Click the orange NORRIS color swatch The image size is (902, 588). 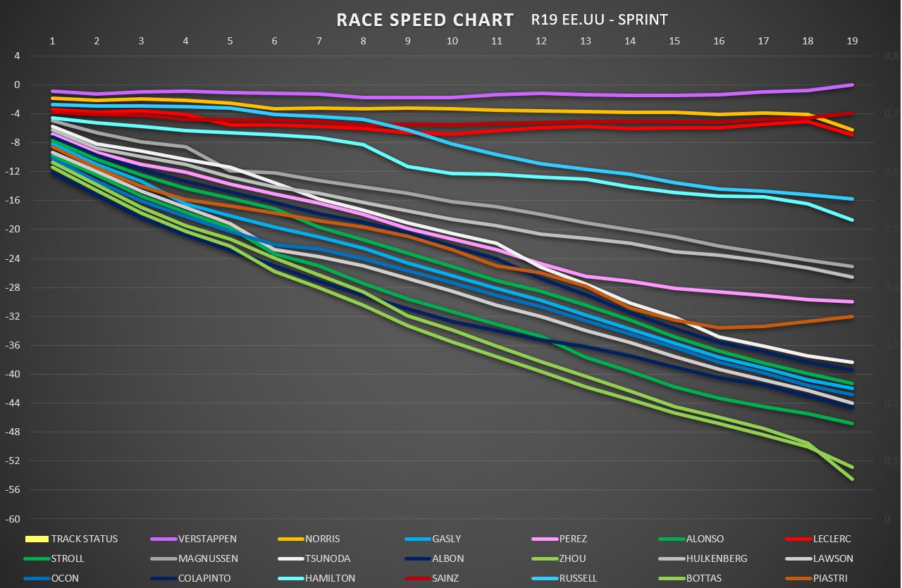coord(290,539)
